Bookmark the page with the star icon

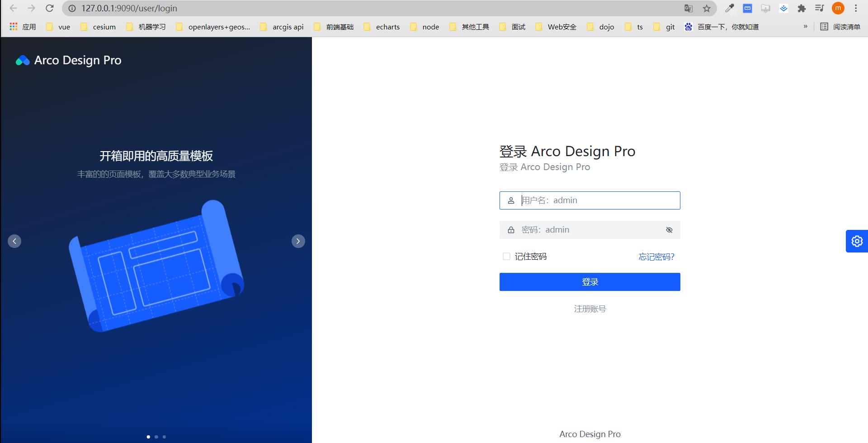[x=706, y=8]
